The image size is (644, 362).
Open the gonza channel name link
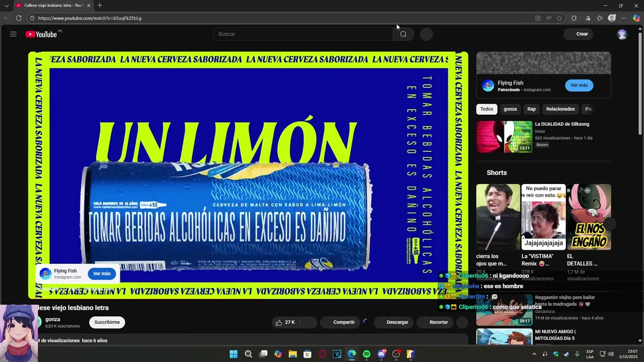(x=53, y=319)
